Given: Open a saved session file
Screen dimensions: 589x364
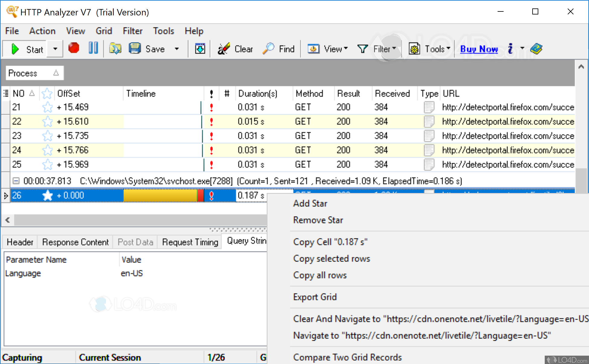Looking at the screenshot, I should pyautogui.click(x=115, y=49).
